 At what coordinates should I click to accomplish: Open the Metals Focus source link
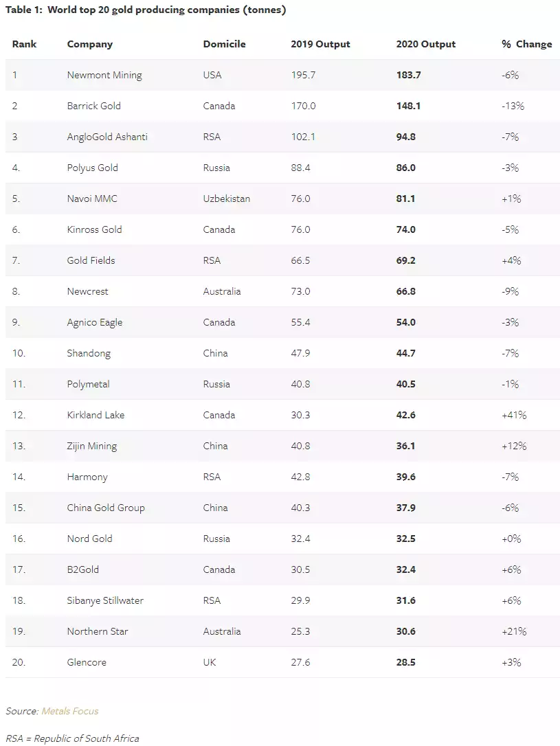click(x=70, y=711)
